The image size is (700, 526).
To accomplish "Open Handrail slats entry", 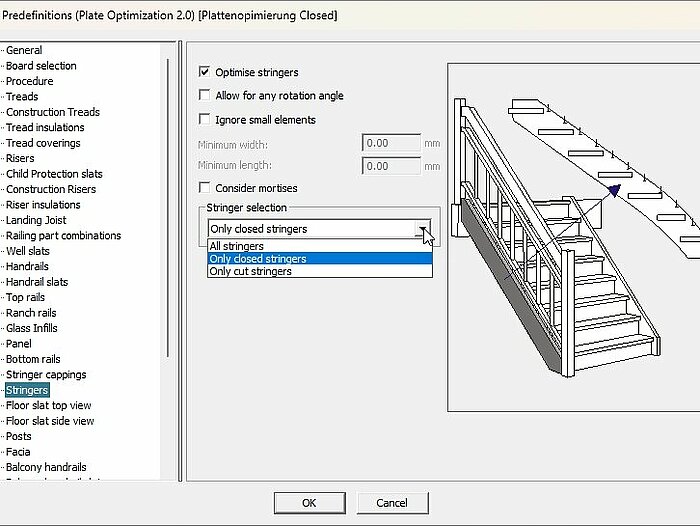I will (x=37, y=282).
